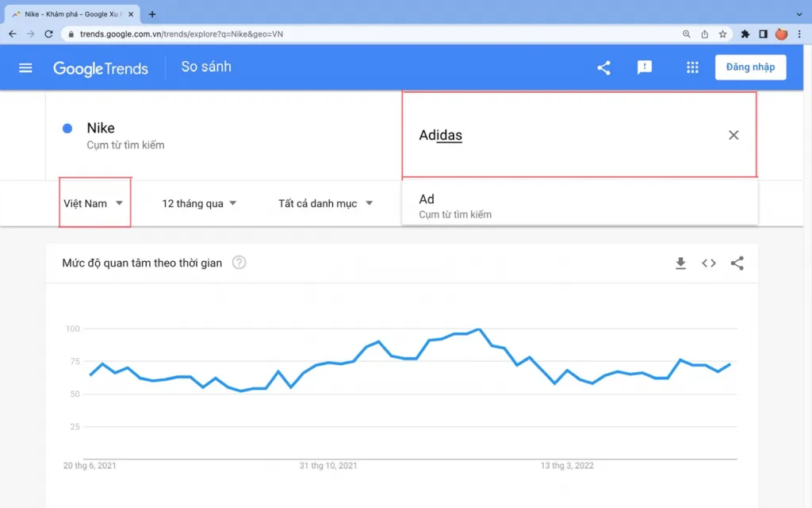Click the chart title Mức độ quan tâm theo thời gian
Image resolution: width=812 pixels, height=508 pixels.
click(x=142, y=263)
